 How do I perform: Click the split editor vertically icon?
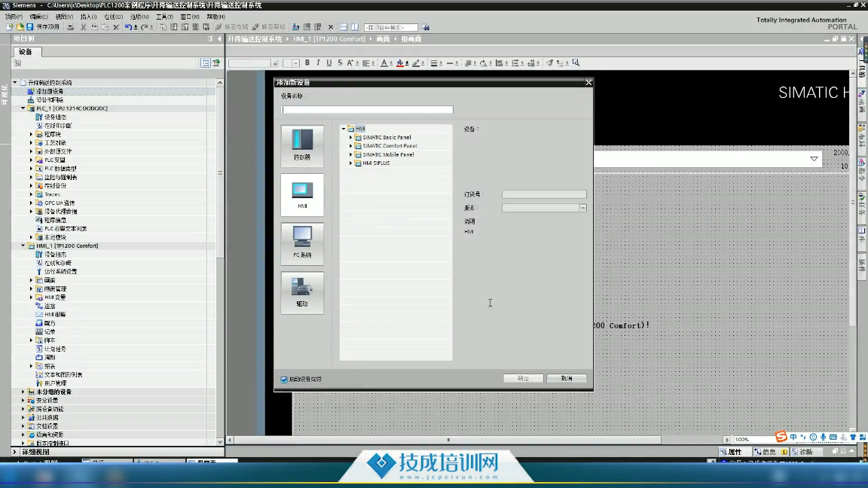pos(355,27)
